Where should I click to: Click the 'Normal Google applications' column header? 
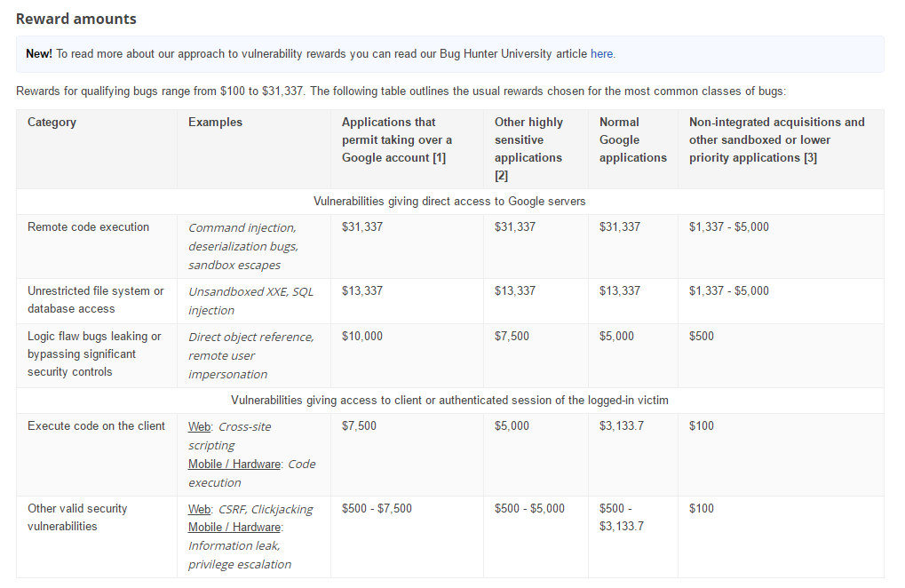point(632,140)
